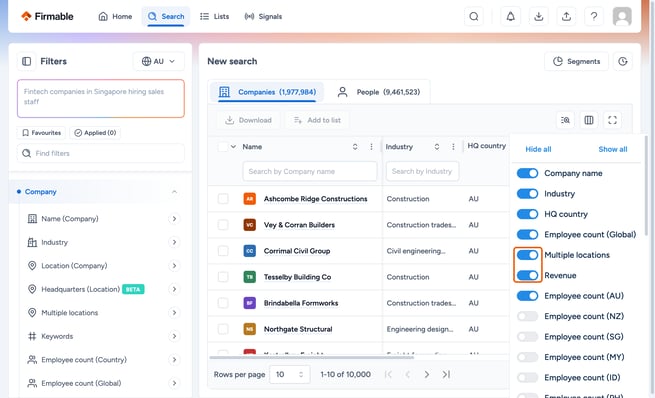Screen dimensions: 655x398
Task: Tick the select-all header checkbox
Action: (x=223, y=147)
